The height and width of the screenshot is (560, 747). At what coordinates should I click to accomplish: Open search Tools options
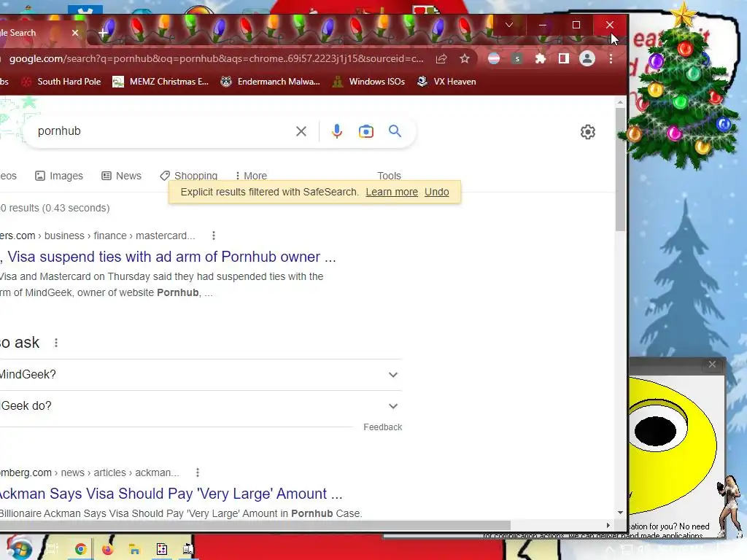pos(390,175)
